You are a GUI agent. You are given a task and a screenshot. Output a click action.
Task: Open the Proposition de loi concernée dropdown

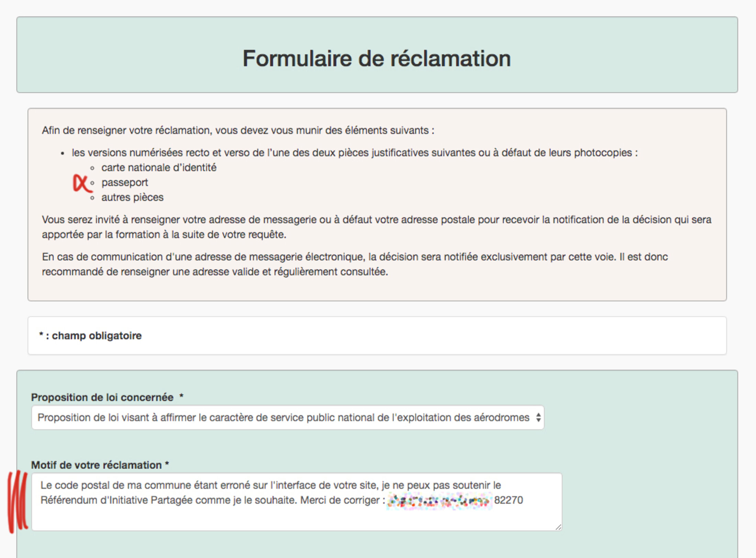pyautogui.click(x=287, y=417)
